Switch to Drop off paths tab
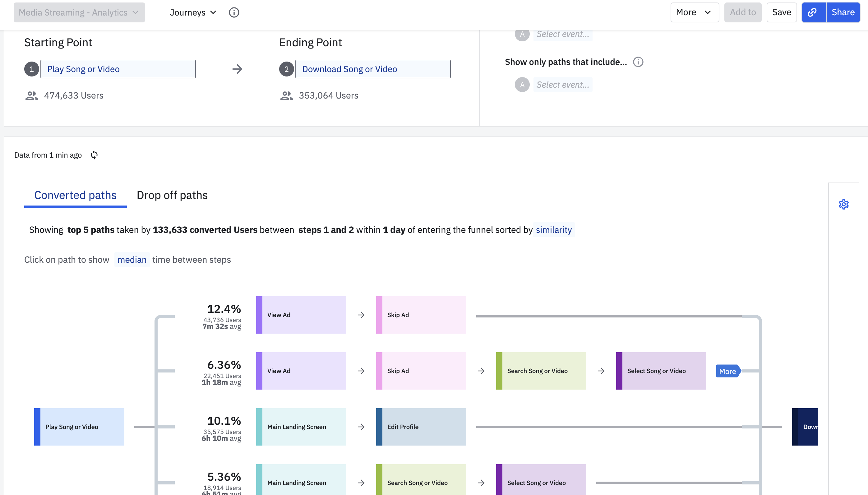868x495 pixels. pos(172,195)
